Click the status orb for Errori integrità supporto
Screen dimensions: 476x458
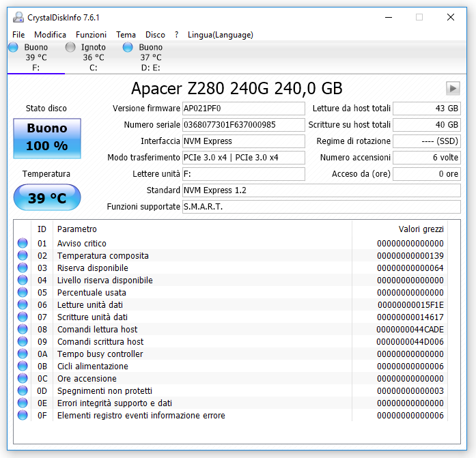point(23,403)
